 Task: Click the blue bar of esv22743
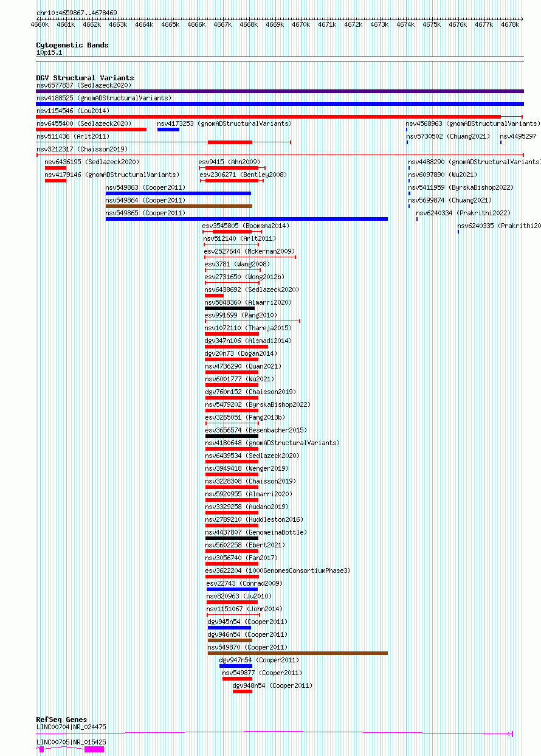[232, 589]
